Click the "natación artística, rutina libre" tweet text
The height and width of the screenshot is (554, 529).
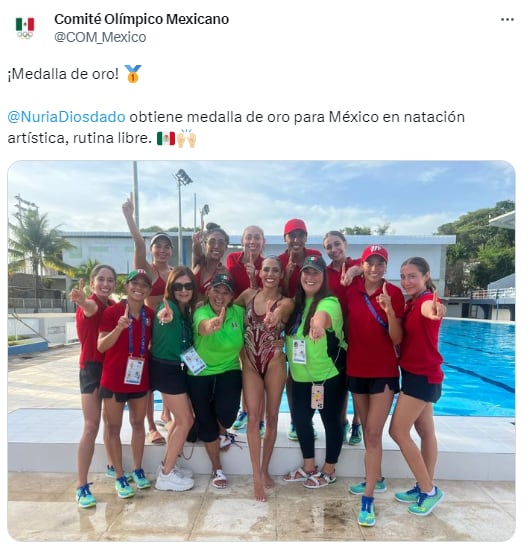[236, 128]
